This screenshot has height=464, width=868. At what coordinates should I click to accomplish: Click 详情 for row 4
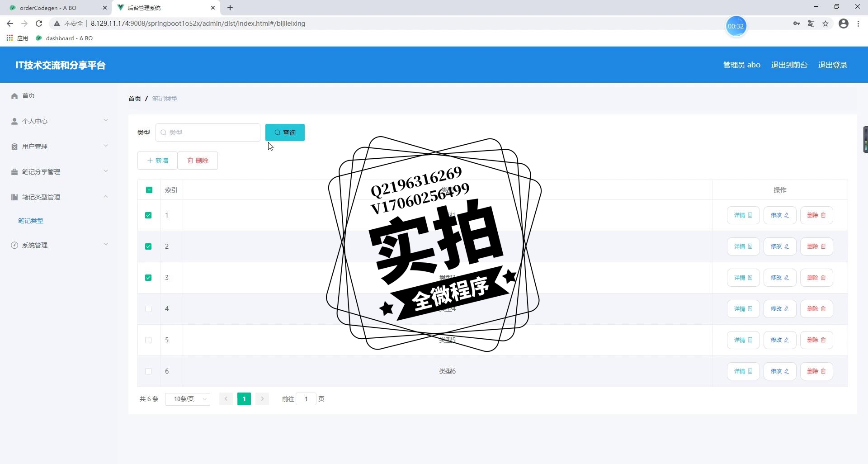pos(743,309)
